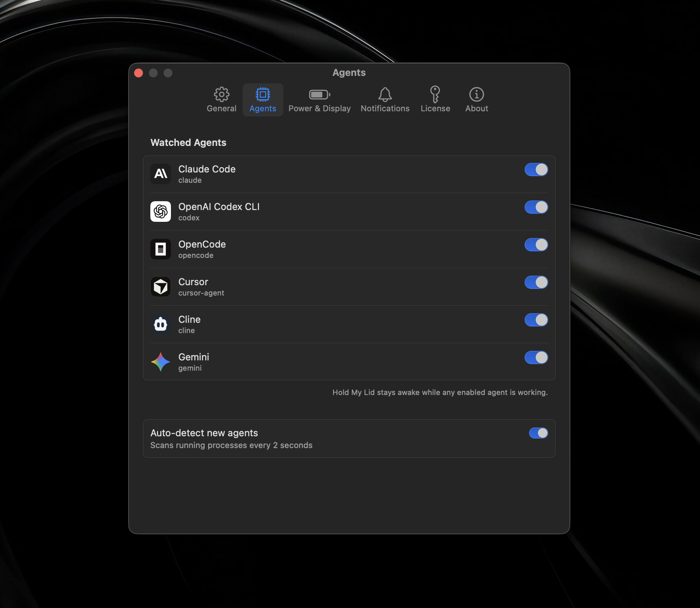Image resolution: width=700 pixels, height=608 pixels.
Task: Click the 'opencode' process name
Action: pyautogui.click(x=196, y=255)
